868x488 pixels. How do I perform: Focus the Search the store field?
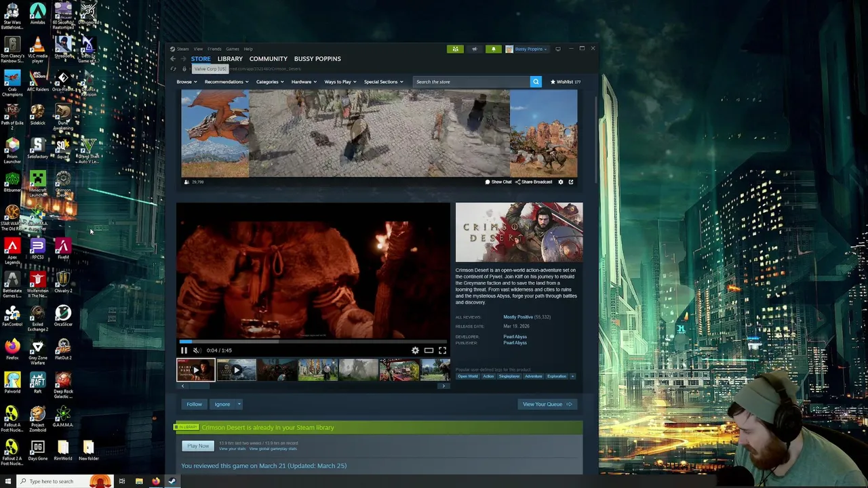tap(471, 82)
